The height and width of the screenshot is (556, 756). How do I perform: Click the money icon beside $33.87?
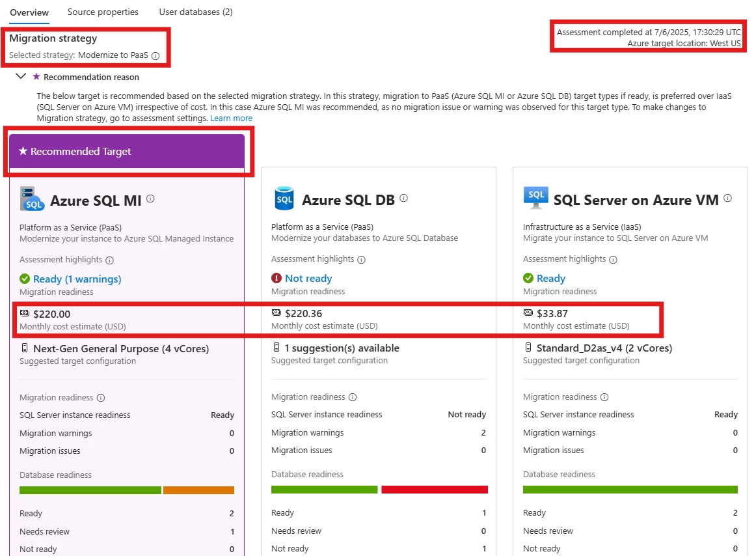click(528, 313)
